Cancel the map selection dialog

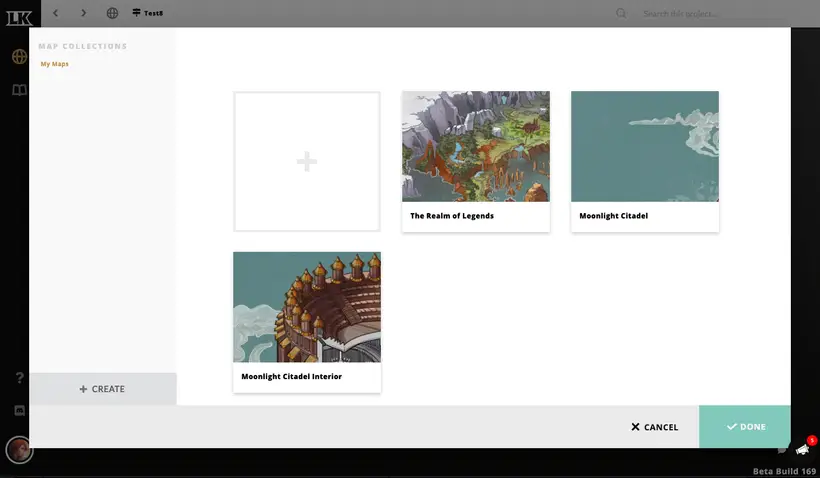[654, 427]
